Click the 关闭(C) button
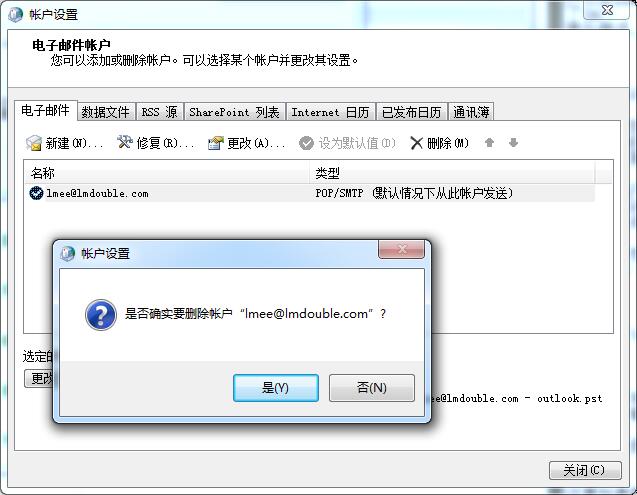637x495 pixels. click(x=585, y=471)
